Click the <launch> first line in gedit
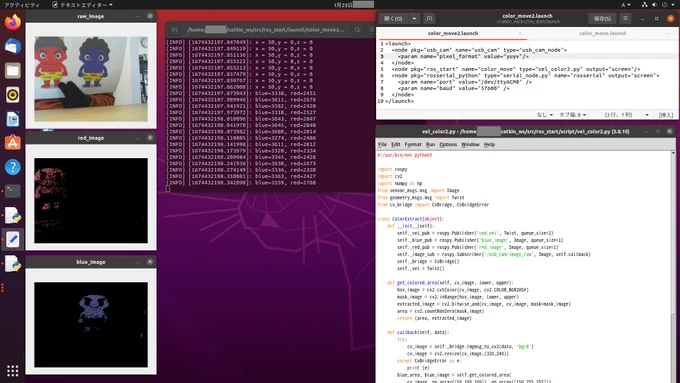The height and width of the screenshot is (383, 680). click(x=398, y=44)
